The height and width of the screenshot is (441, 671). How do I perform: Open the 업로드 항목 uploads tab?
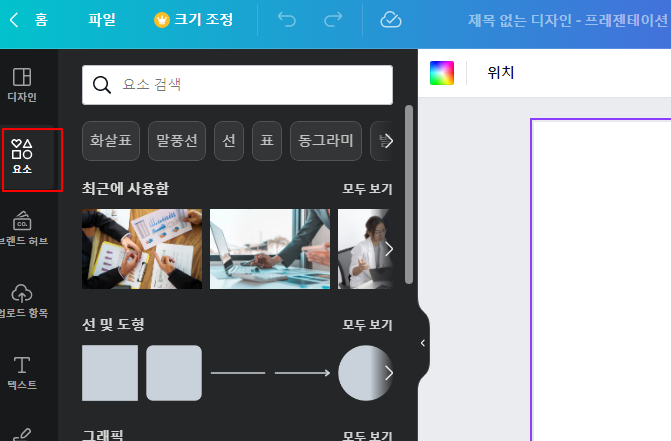click(x=22, y=301)
